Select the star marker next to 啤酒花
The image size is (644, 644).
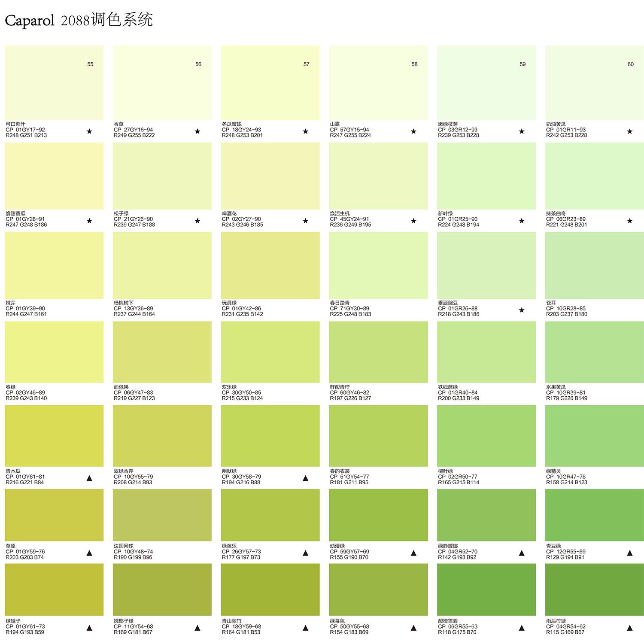click(x=305, y=221)
